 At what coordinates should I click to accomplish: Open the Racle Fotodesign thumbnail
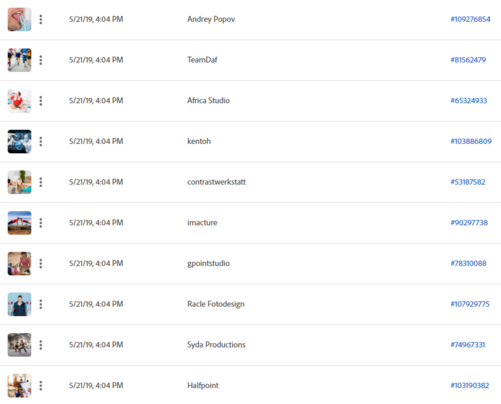(x=20, y=304)
